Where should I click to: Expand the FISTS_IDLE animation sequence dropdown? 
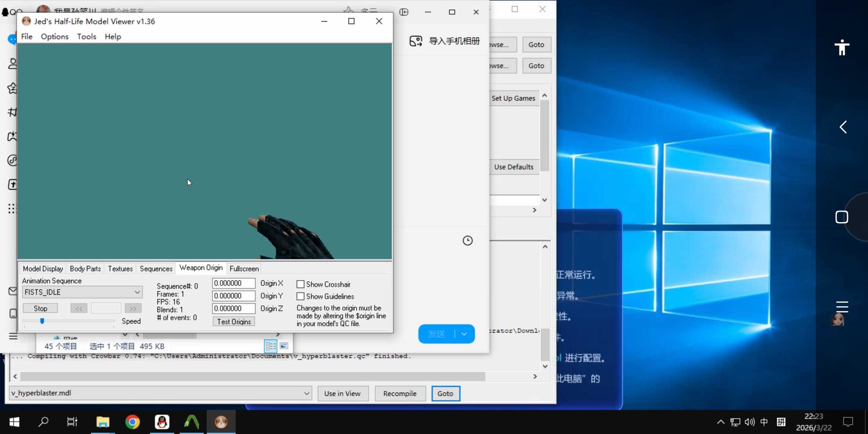137,292
